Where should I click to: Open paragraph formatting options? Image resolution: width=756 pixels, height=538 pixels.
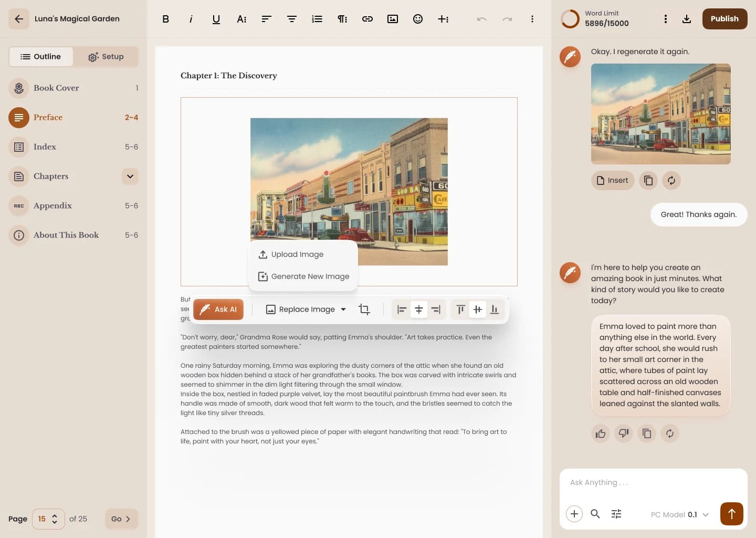click(342, 19)
